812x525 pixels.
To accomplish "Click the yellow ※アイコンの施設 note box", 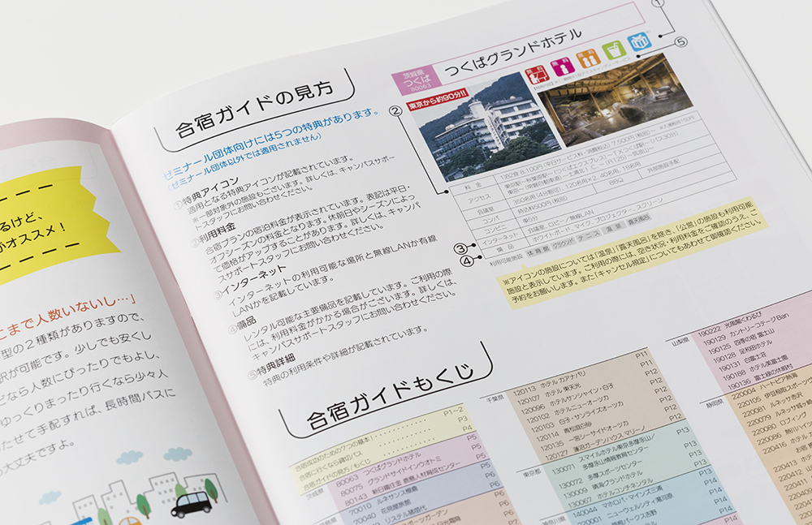I will pos(631,254).
